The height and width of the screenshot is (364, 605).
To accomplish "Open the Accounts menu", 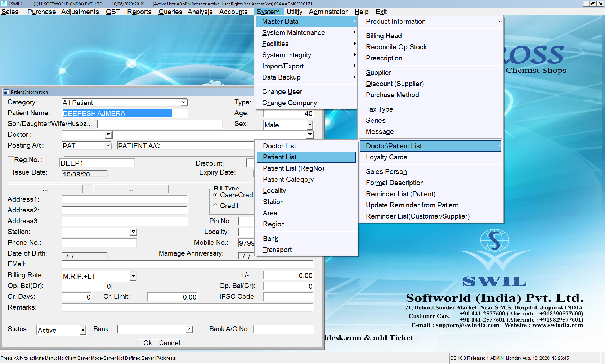I will pyautogui.click(x=233, y=12).
